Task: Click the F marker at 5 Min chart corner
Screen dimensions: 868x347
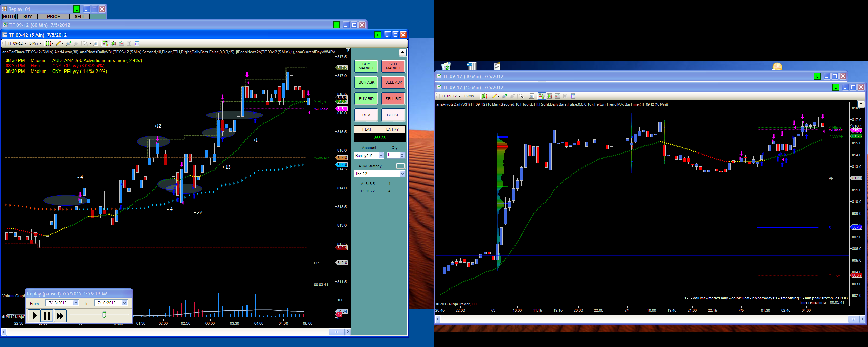Action: click(x=348, y=51)
